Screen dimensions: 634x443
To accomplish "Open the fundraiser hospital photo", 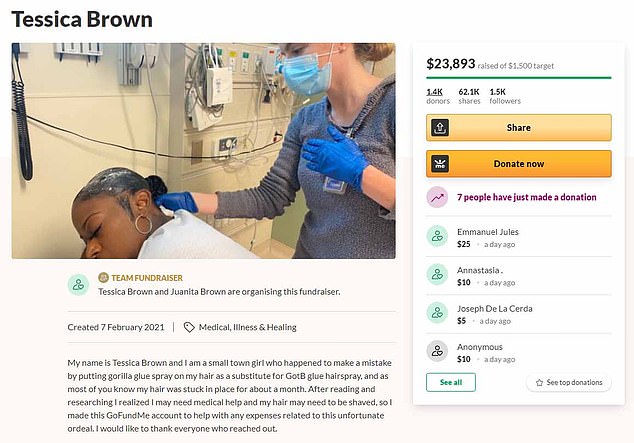I will coord(203,150).
